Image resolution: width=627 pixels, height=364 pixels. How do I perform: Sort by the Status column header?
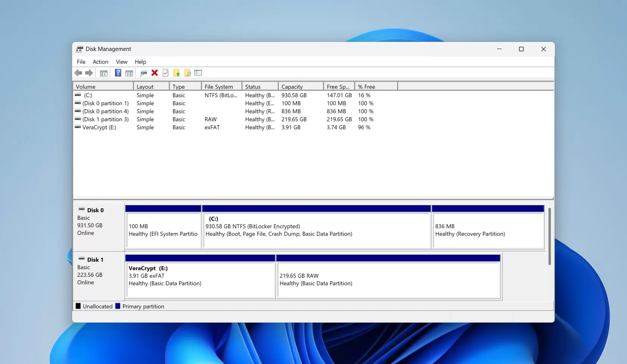260,86
